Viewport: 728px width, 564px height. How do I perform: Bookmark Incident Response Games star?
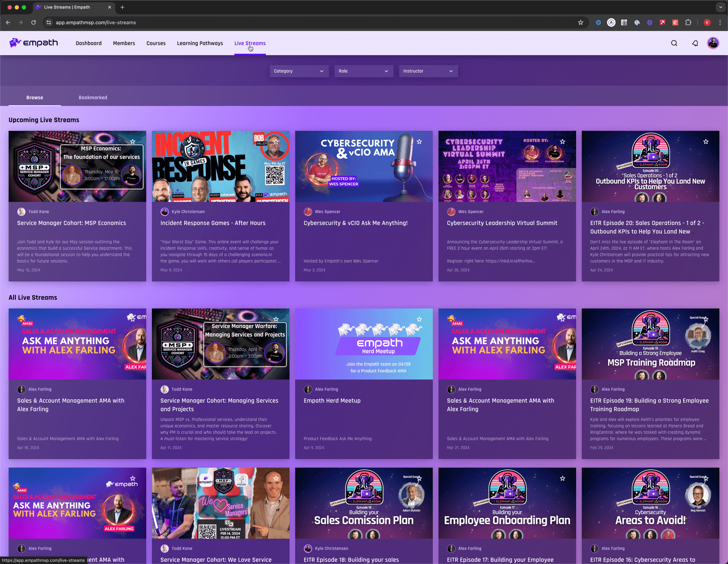click(276, 142)
